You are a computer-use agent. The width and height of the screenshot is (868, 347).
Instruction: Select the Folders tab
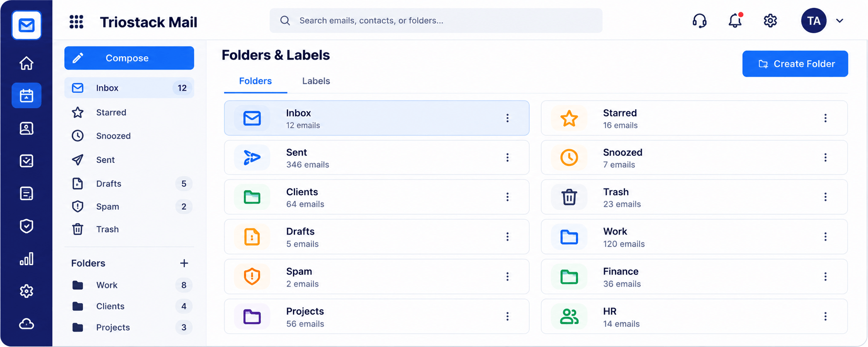coord(255,81)
